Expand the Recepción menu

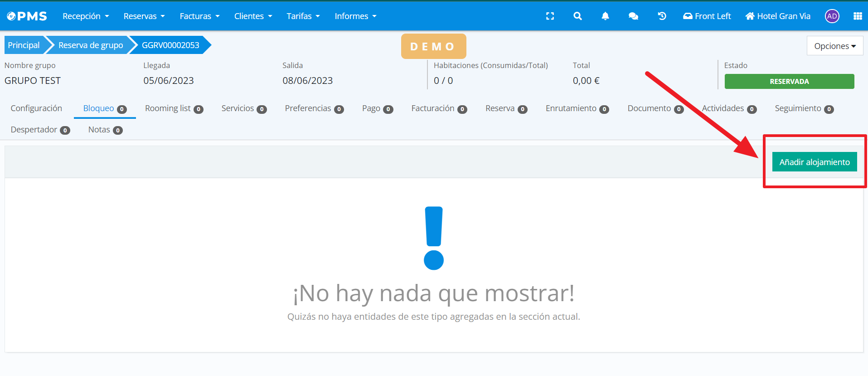click(x=86, y=16)
